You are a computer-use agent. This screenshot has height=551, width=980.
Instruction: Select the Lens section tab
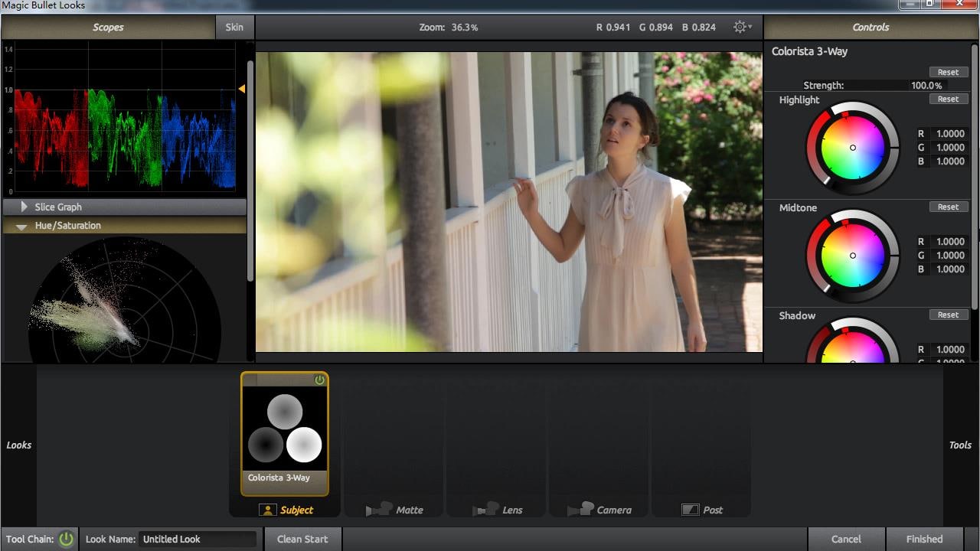pyautogui.click(x=496, y=510)
